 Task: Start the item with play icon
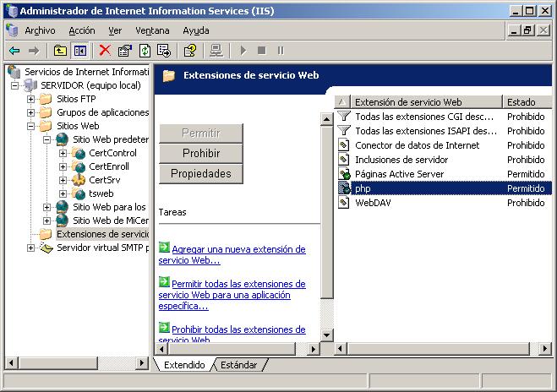click(243, 51)
